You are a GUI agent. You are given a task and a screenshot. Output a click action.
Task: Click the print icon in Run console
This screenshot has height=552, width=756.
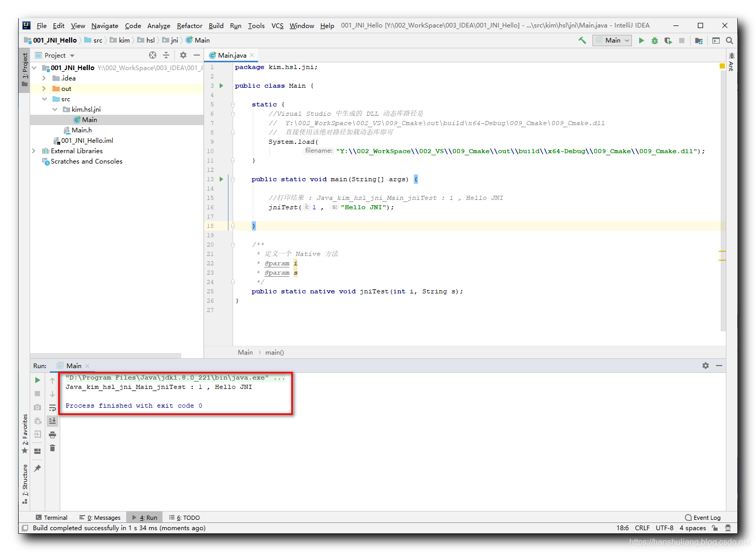click(x=52, y=435)
